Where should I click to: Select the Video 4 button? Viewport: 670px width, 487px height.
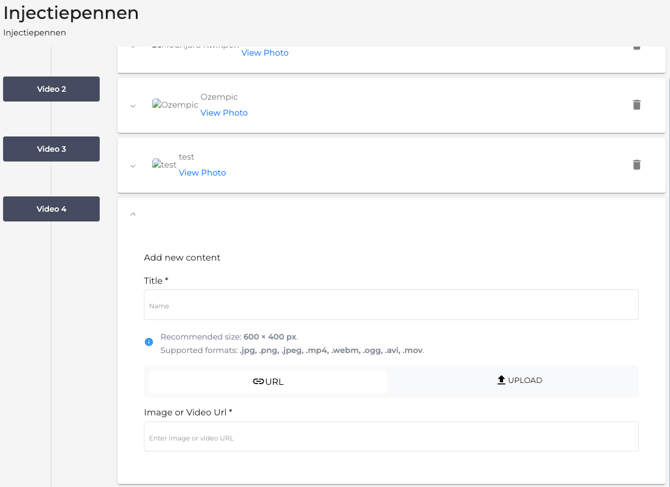(x=51, y=209)
